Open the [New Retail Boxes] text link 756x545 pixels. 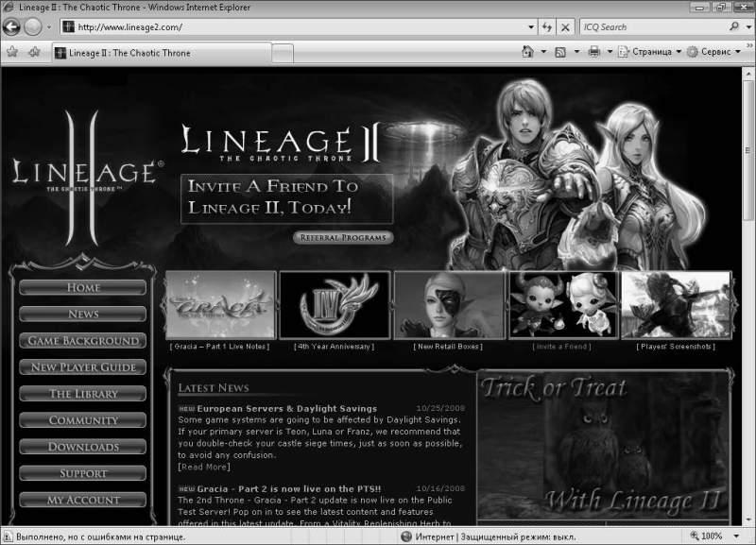pos(448,347)
